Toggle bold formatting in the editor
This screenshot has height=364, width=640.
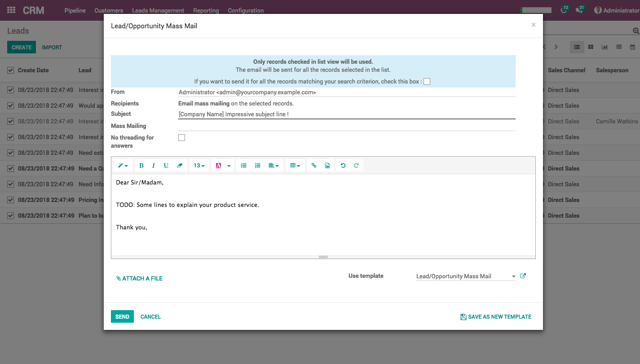pyautogui.click(x=141, y=166)
